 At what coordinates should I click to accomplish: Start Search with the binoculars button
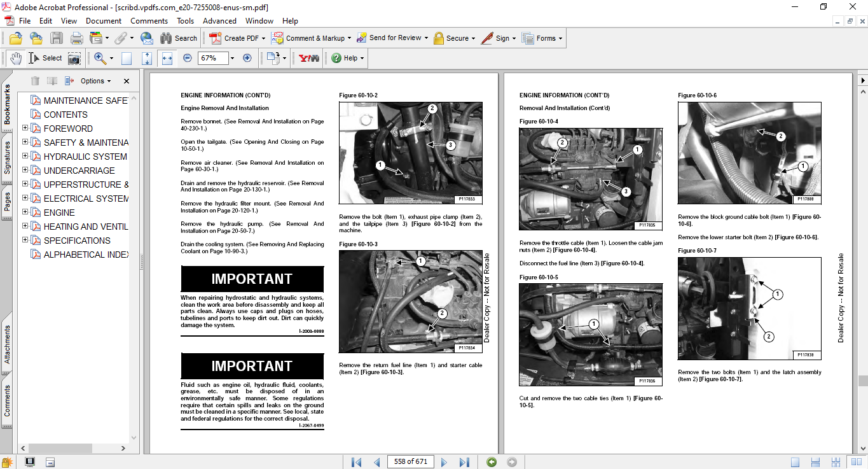[x=179, y=38]
